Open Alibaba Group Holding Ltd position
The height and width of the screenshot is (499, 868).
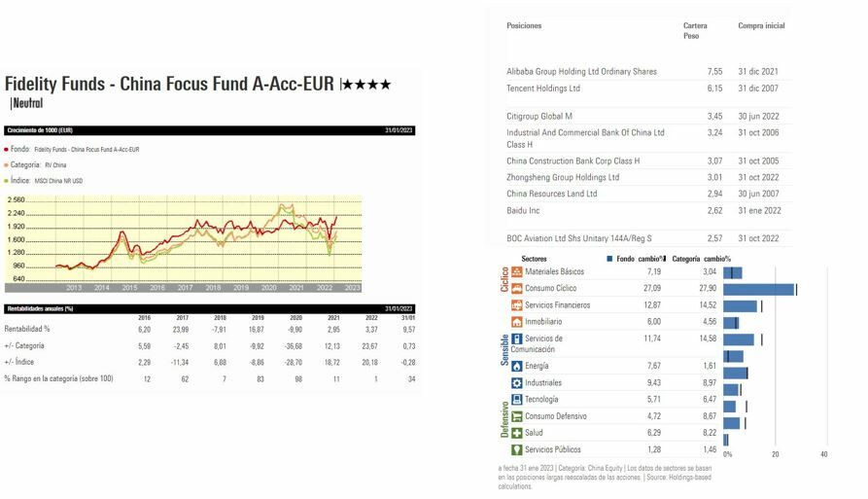(x=581, y=72)
